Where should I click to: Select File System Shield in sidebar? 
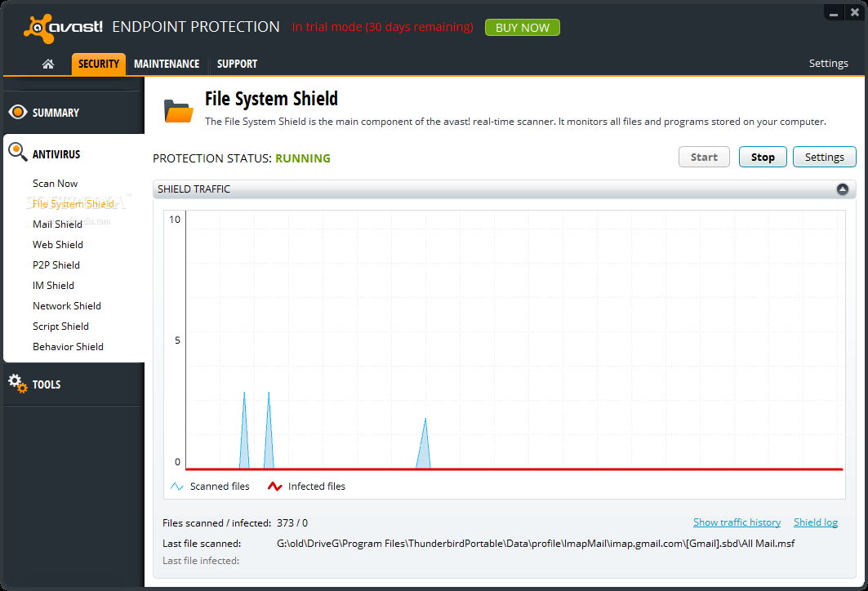point(73,203)
